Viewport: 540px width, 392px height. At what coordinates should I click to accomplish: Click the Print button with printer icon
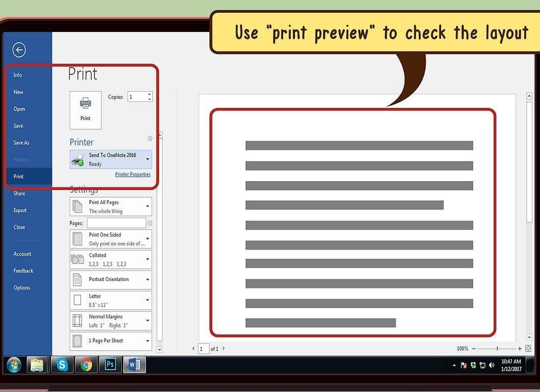(x=86, y=110)
